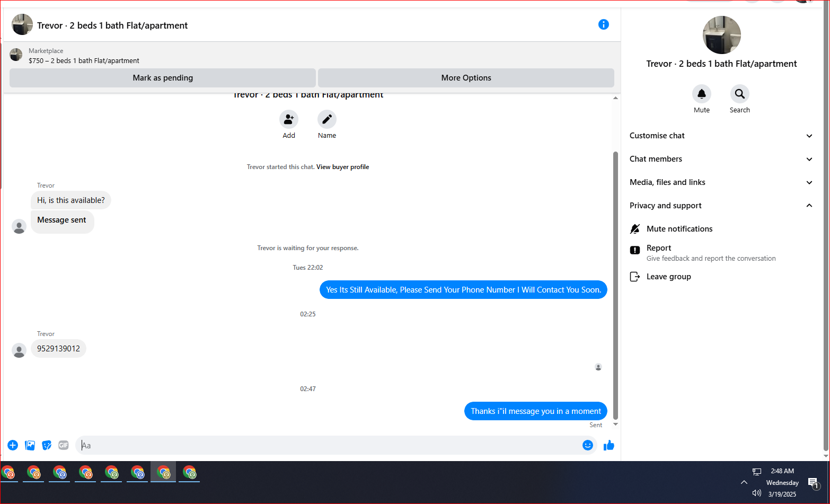Attach a photo using the image icon
The width and height of the screenshot is (830, 504).
point(30,445)
